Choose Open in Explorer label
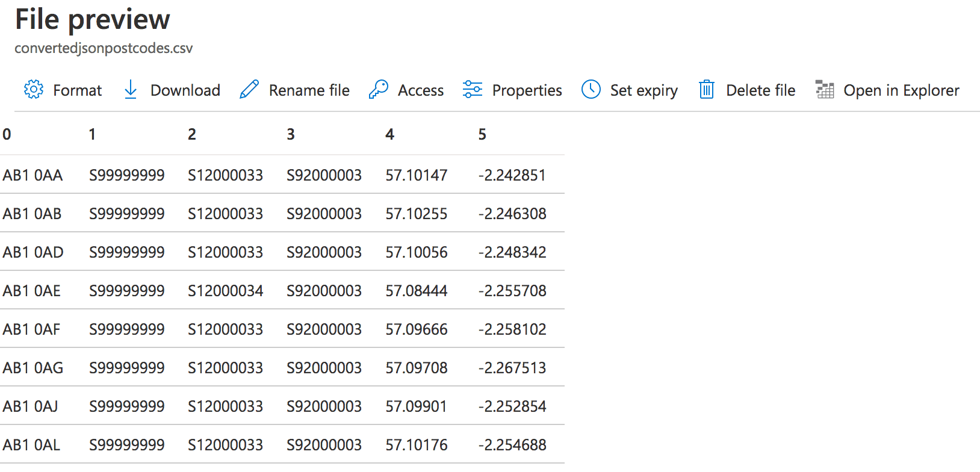The width and height of the screenshot is (980, 472). (x=901, y=90)
